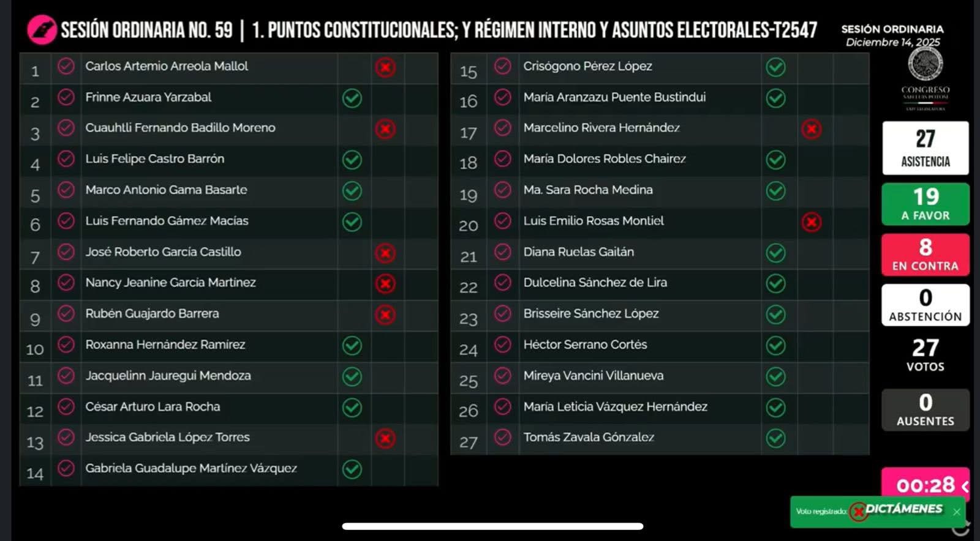Click red X icon in Voto registrado notification
The width and height of the screenshot is (980, 541).
[859, 511]
